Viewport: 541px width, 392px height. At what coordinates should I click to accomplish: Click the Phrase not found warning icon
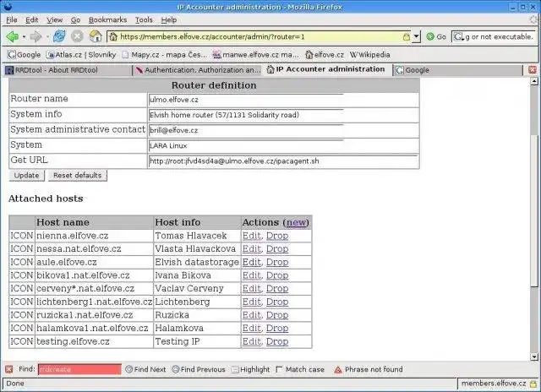coord(338,369)
